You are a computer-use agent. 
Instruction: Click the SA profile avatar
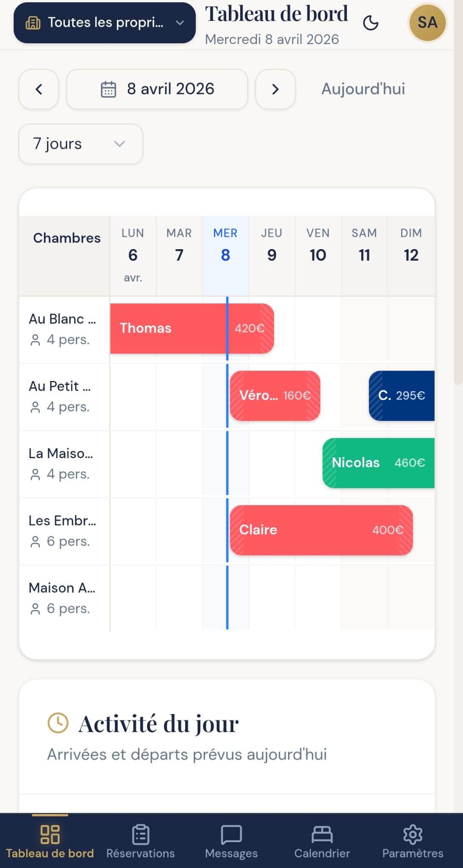pos(427,23)
